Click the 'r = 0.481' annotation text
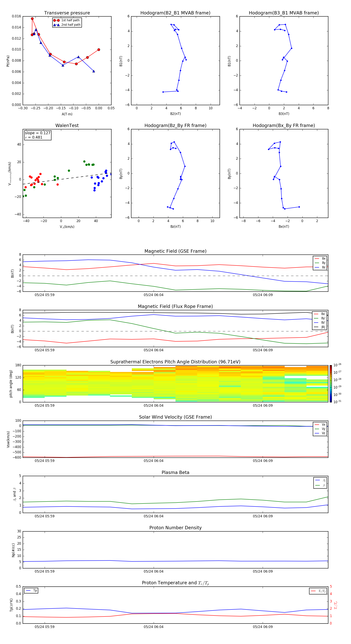 tap(34, 137)
